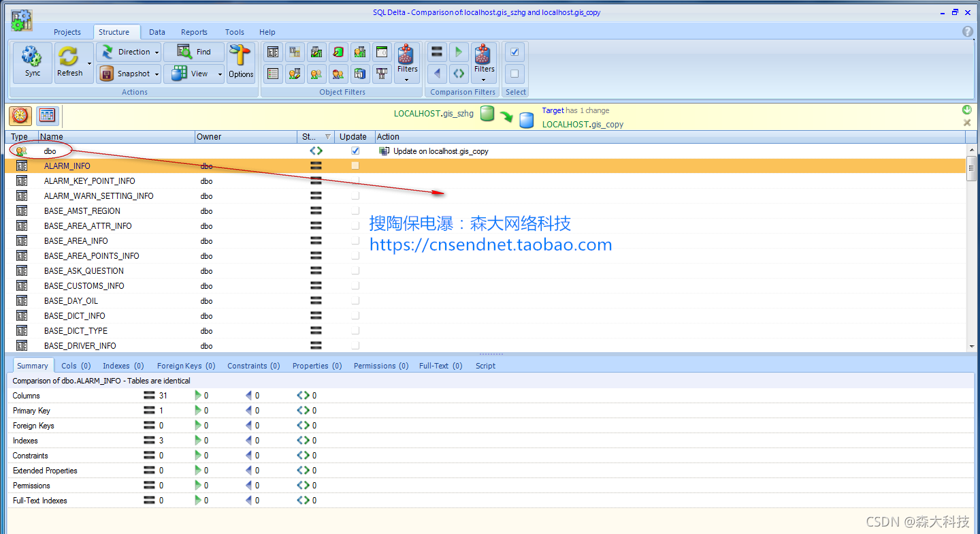980x534 pixels.
Task: Click the Select all checked-box button
Action: [514, 52]
